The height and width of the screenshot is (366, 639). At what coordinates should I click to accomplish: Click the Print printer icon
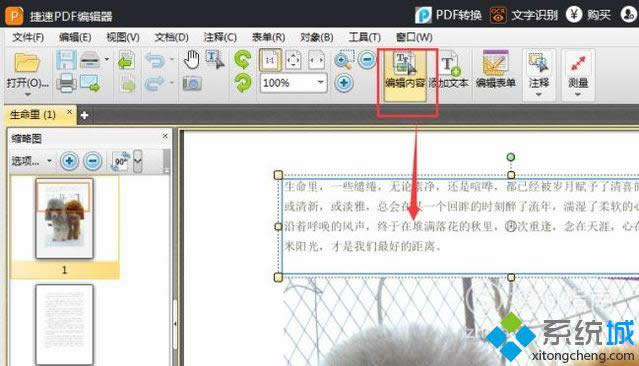click(66, 84)
